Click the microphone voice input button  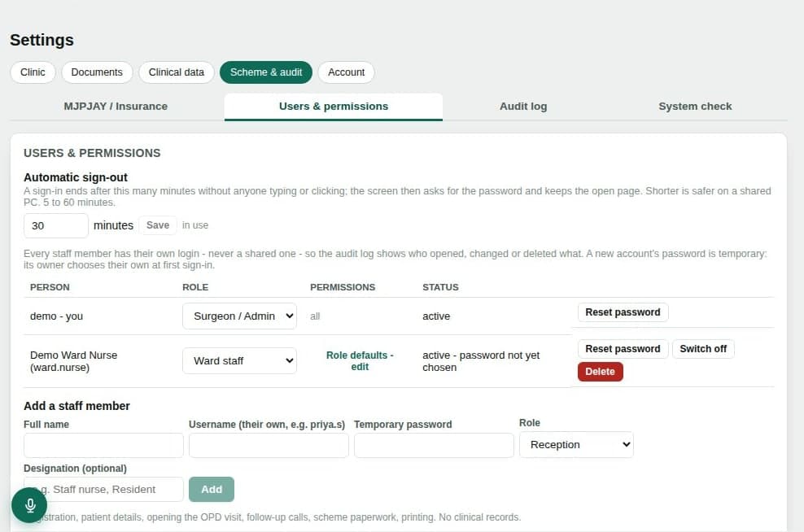30,505
